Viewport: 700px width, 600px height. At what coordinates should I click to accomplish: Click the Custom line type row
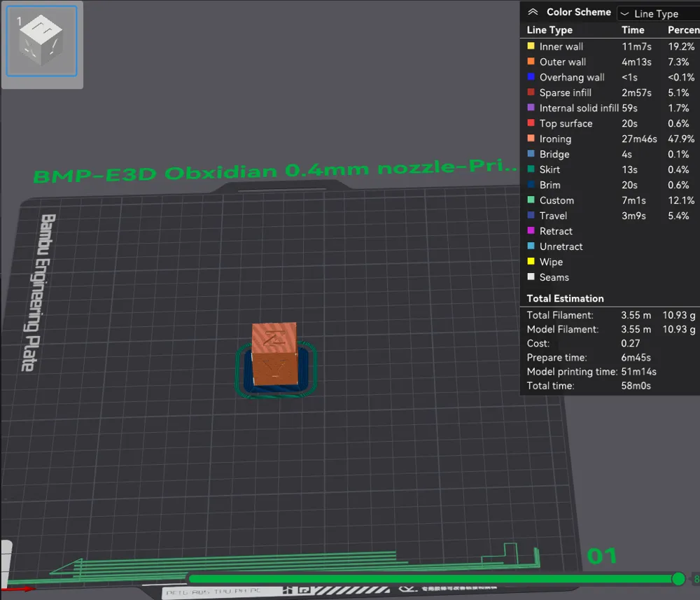(x=556, y=201)
